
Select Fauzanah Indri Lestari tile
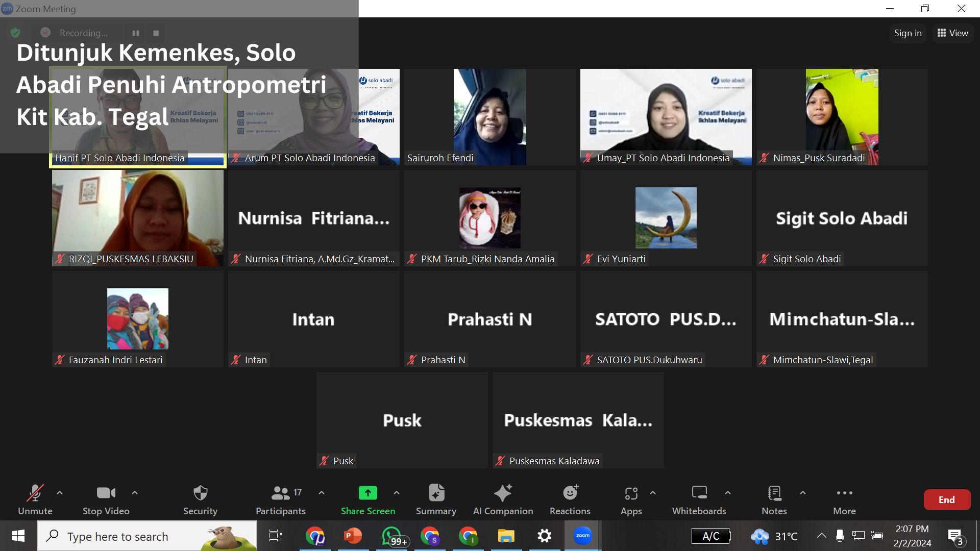[x=138, y=319]
